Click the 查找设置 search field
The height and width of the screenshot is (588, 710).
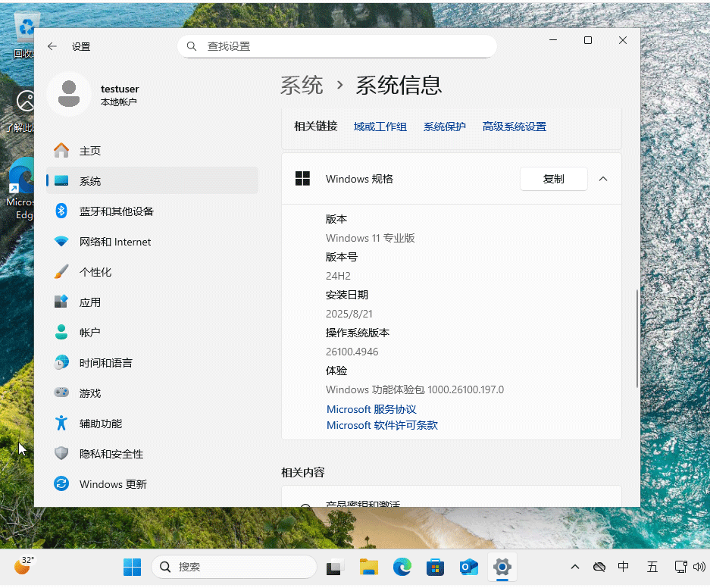click(x=337, y=46)
